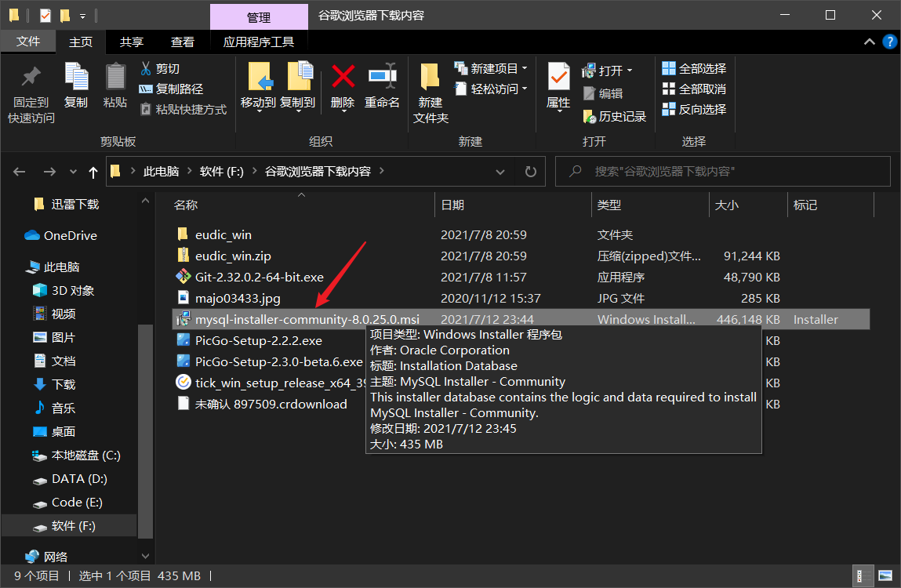Open the History (历史记录) ribbon item
901x588 pixels.
click(x=614, y=116)
